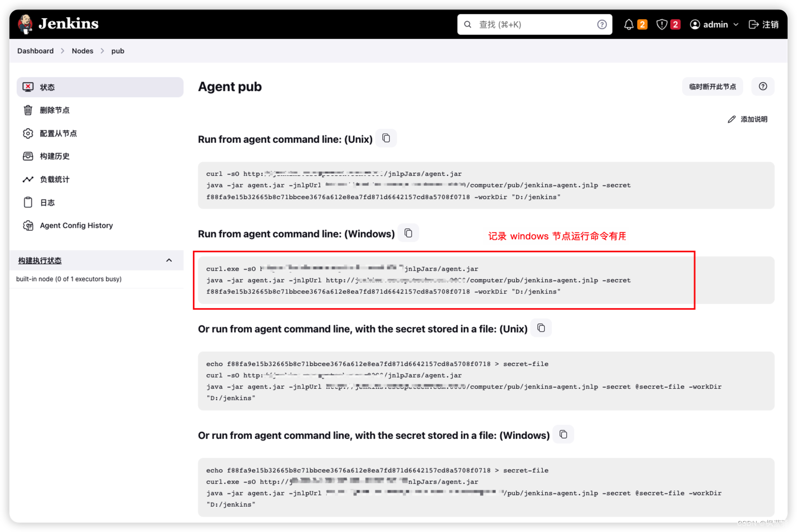The height and width of the screenshot is (532, 797).
Task: Open the search help question-mark icon
Action: point(602,24)
